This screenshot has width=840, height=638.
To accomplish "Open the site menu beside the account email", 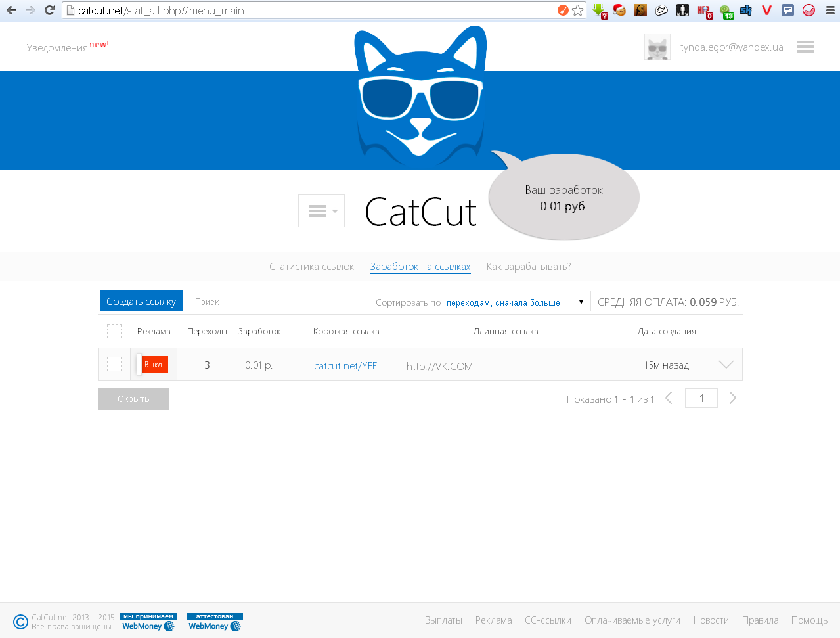I will pyautogui.click(x=806, y=47).
